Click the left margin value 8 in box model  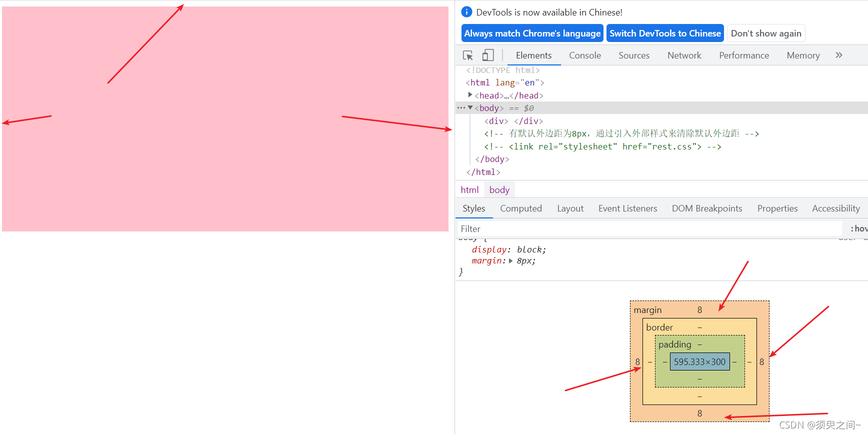click(637, 362)
